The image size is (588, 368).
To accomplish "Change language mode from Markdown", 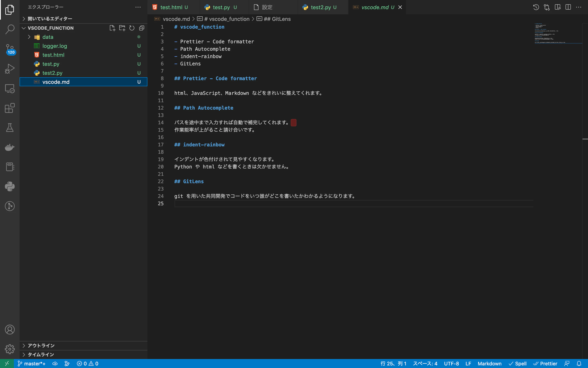I will tap(489, 364).
